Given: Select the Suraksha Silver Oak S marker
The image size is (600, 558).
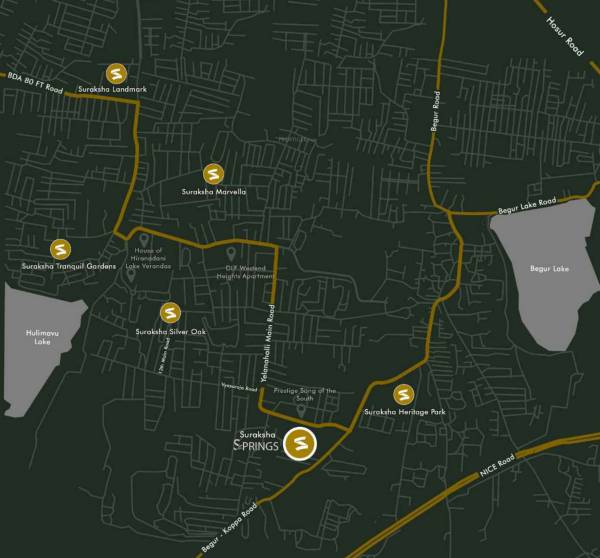Looking at the screenshot, I should pyautogui.click(x=170, y=313).
